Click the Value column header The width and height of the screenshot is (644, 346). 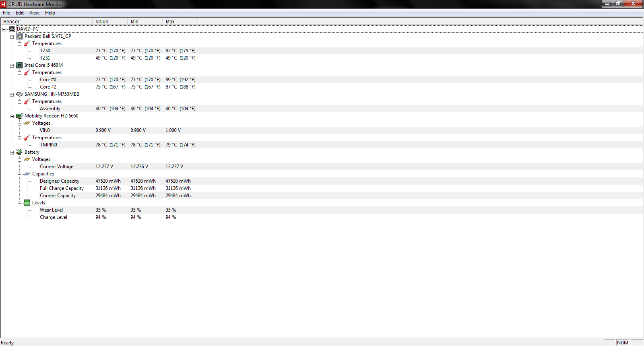click(110, 21)
